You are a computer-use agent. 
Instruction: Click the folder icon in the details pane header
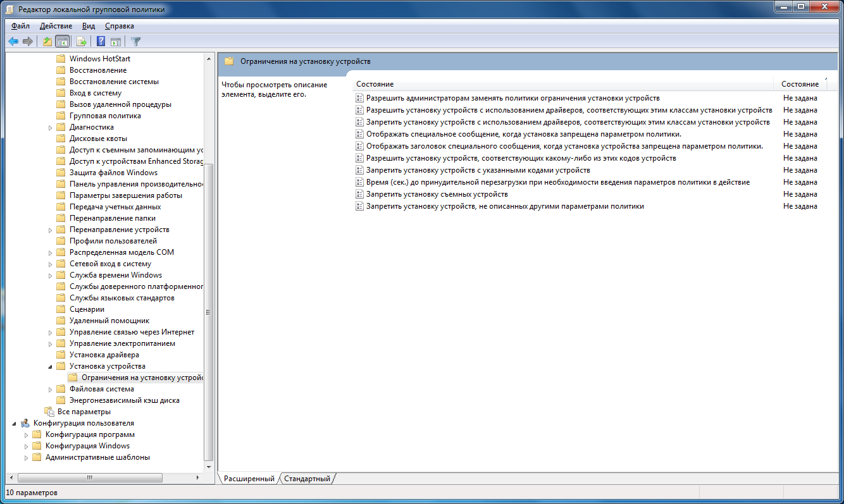click(x=229, y=61)
